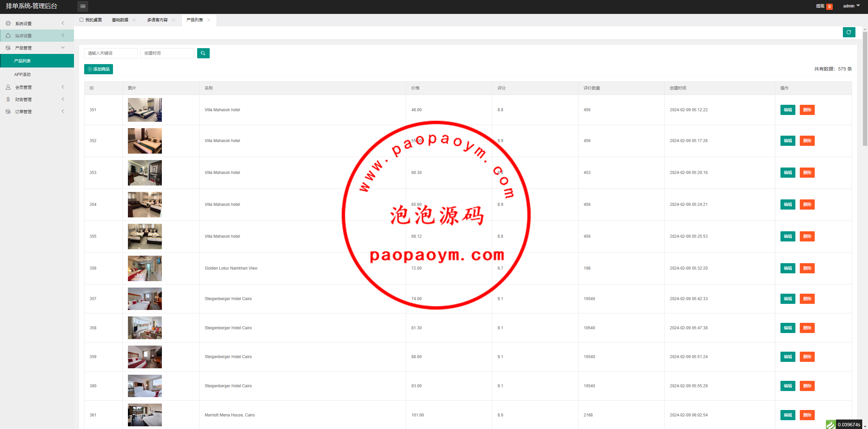Edit Golden Lotus Namkhan View row 356
Viewport: 868px width, 429px height.
point(788,268)
